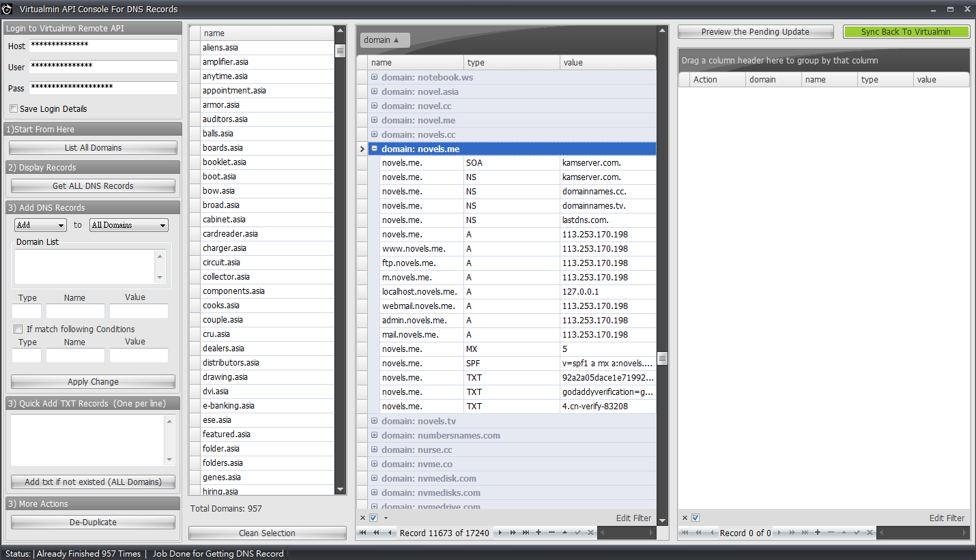Check Save Login Details
976x560 pixels.
pyautogui.click(x=14, y=108)
